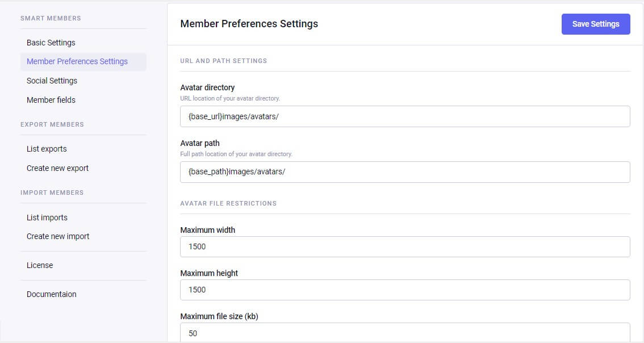The height and width of the screenshot is (343, 644).
Task: Click the Avatar File Restrictions section header
Action: 228,203
